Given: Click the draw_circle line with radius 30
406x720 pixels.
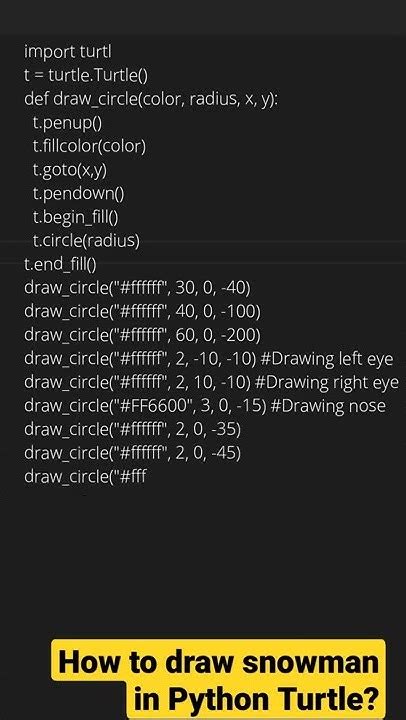Looking at the screenshot, I should click(x=137, y=288).
